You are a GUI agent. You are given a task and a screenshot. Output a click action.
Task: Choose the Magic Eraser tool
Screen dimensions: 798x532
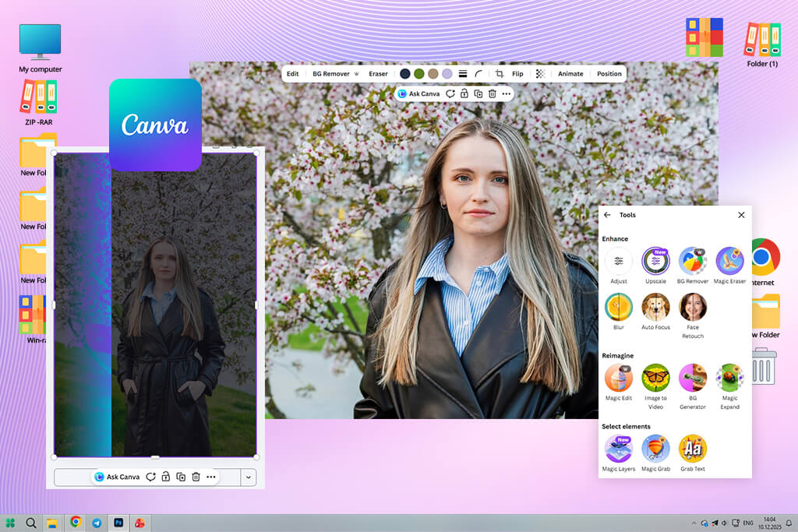click(x=729, y=261)
